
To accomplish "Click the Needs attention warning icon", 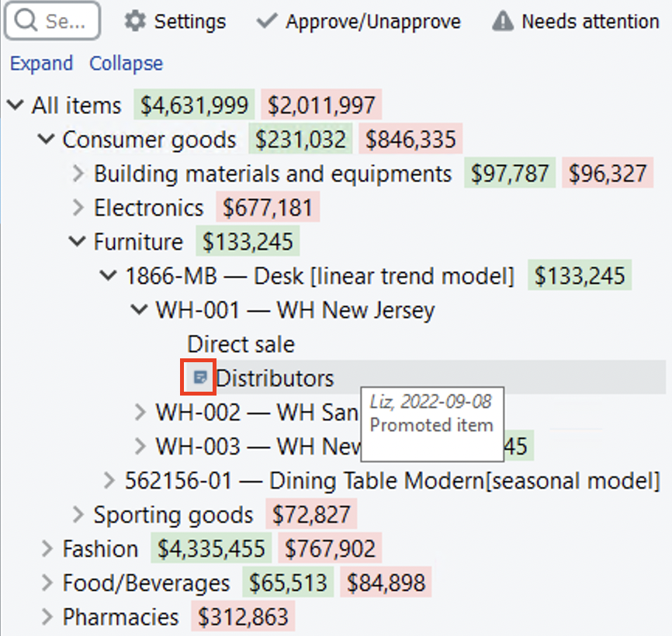I will coord(503,21).
